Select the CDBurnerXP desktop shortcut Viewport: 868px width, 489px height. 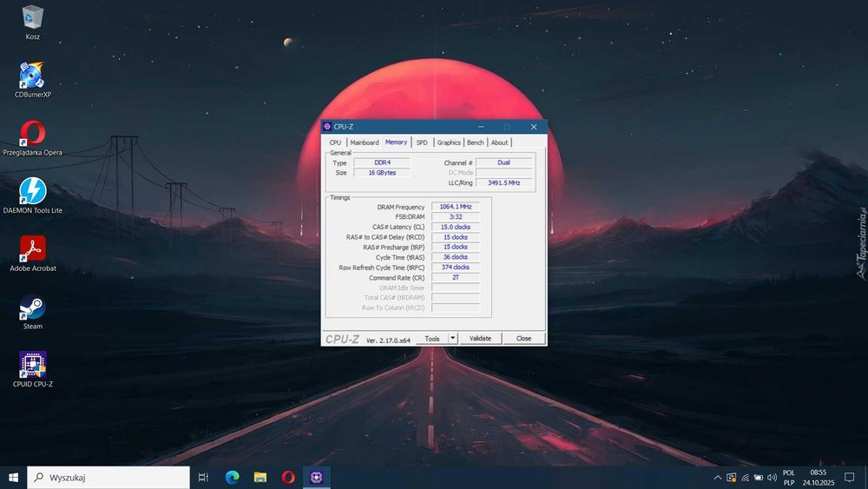click(32, 80)
